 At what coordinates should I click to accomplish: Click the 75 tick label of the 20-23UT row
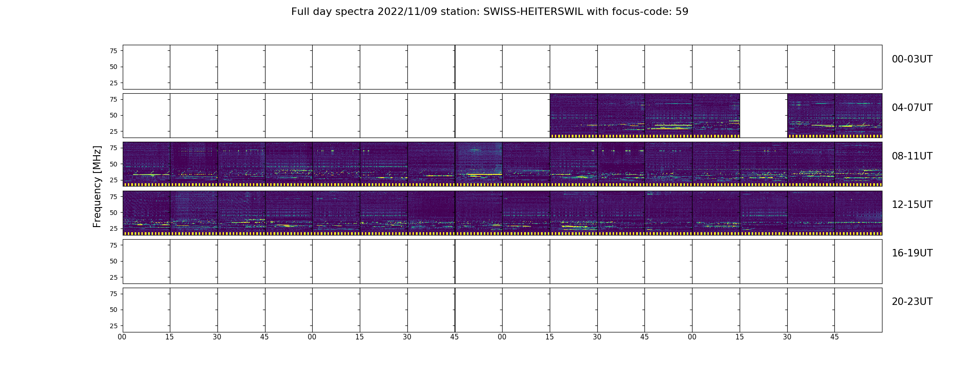(113, 294)
